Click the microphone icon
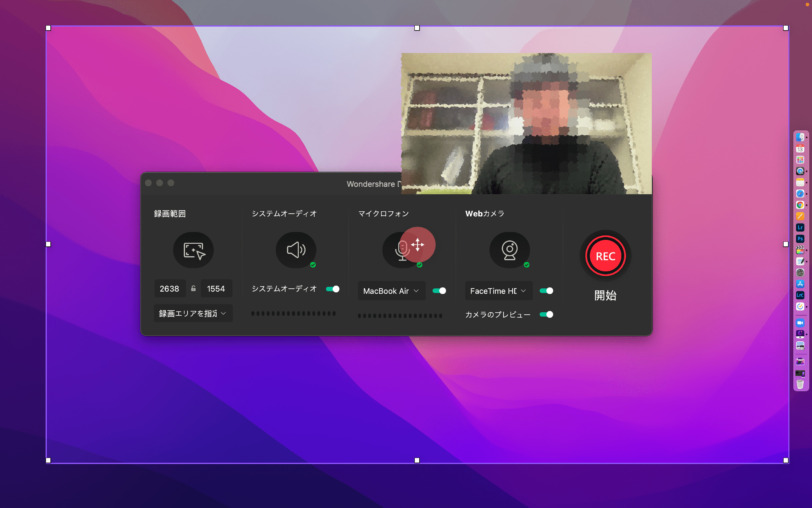 coord(402,250)
